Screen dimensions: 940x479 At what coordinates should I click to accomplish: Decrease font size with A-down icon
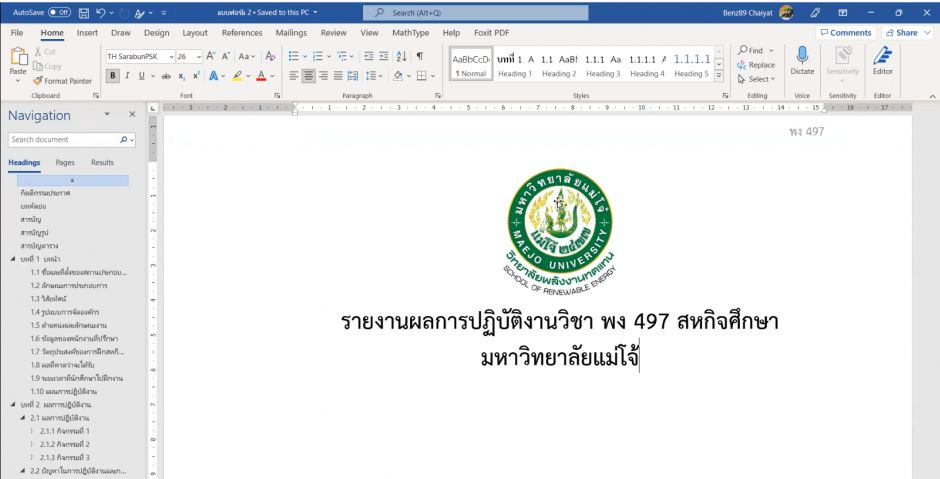coord(226,56)
